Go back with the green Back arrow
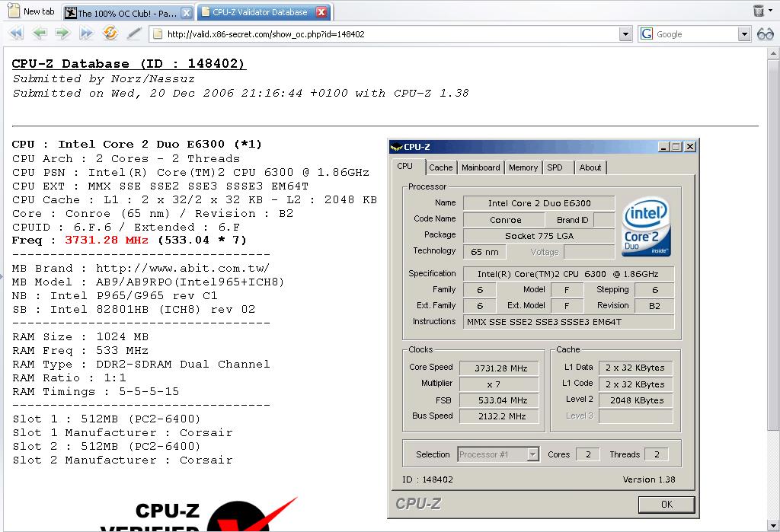Screen dimensions: 780x532 tap(40, 33)
